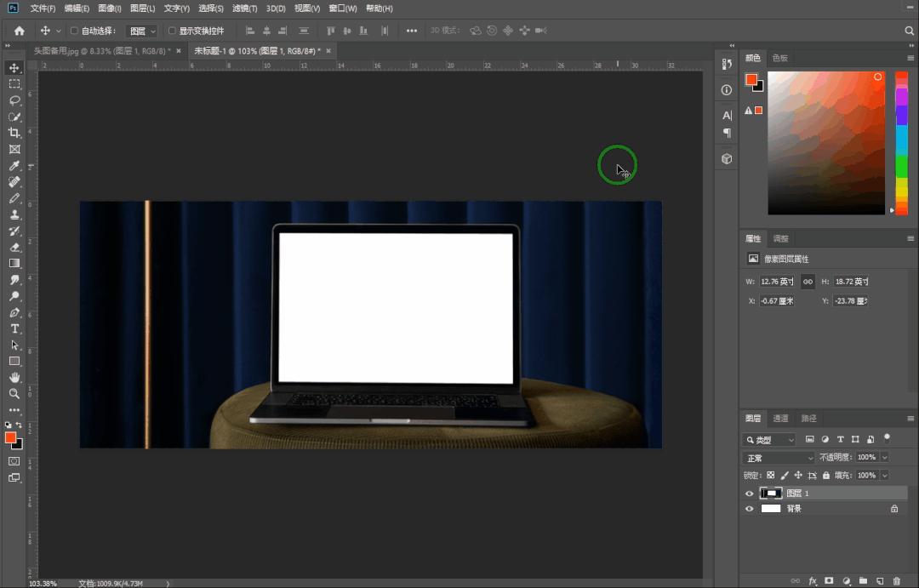Open the 滤镜(T) menu

coord(245,9)
